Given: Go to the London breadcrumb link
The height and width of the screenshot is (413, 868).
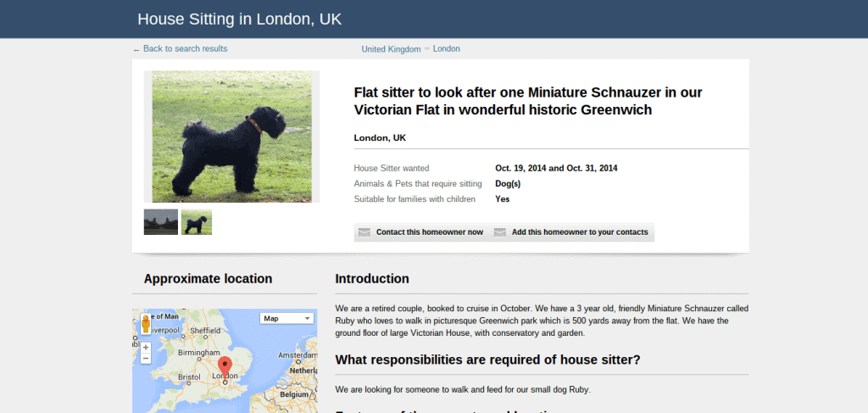Looking at the screenshot, I should point(446,48).
